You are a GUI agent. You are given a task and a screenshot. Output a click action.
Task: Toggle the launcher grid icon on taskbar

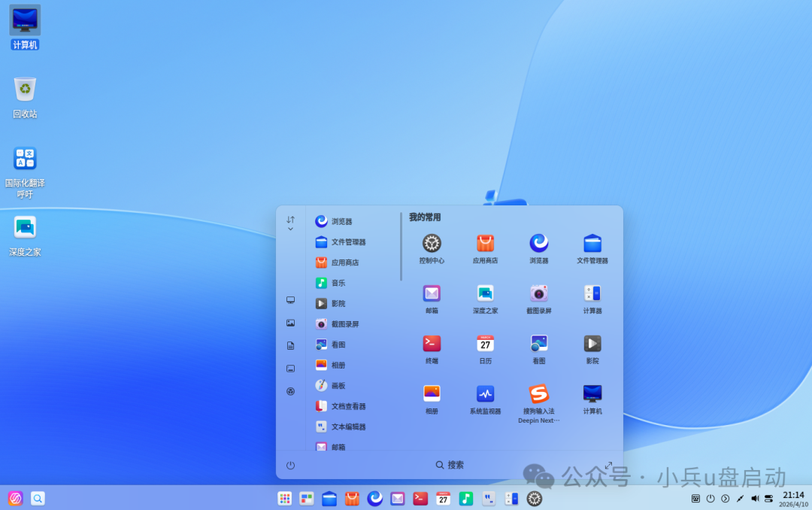click(284, 499)
